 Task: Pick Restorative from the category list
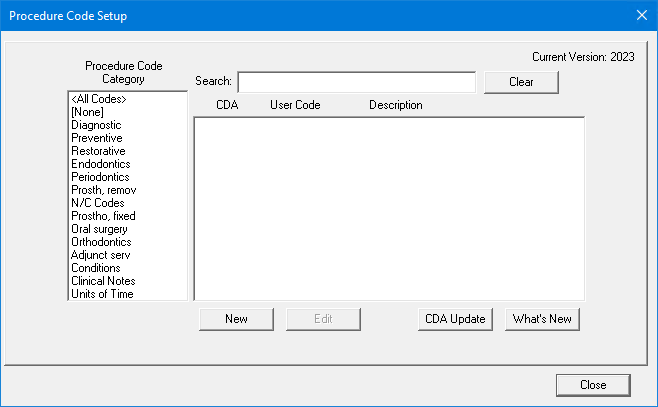[98, 151]
